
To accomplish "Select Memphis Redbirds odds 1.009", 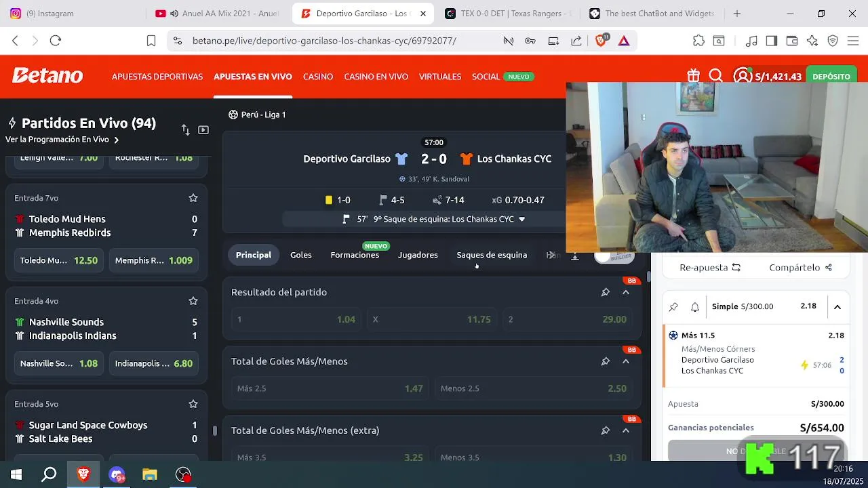I will click(154, 260).
